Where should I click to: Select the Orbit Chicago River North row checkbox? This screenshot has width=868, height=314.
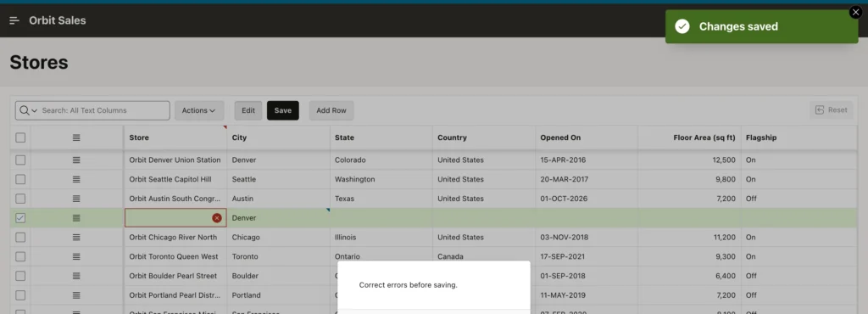tap(20, 237)
